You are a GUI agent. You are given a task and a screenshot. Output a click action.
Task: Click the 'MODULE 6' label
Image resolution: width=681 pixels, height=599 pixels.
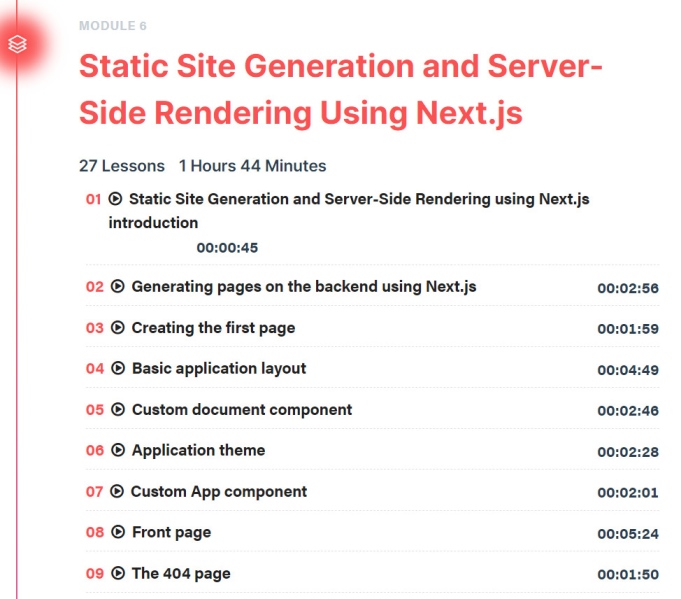point(113,26)
